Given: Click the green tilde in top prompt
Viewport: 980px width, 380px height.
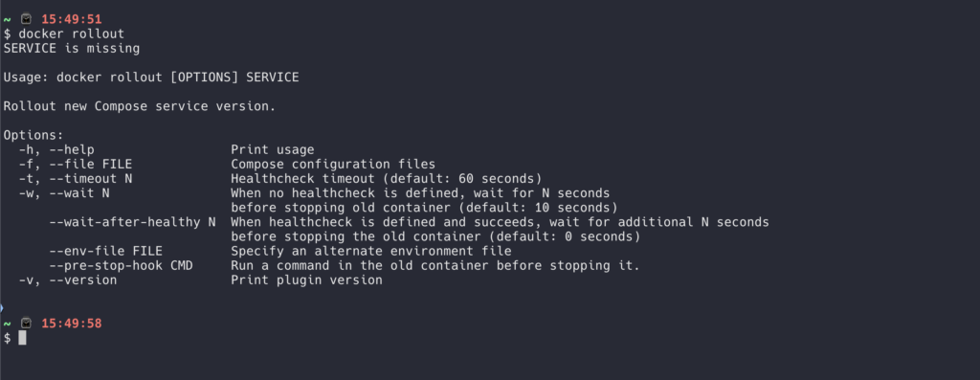Looking at the screenshot, I should click(8, 20).
